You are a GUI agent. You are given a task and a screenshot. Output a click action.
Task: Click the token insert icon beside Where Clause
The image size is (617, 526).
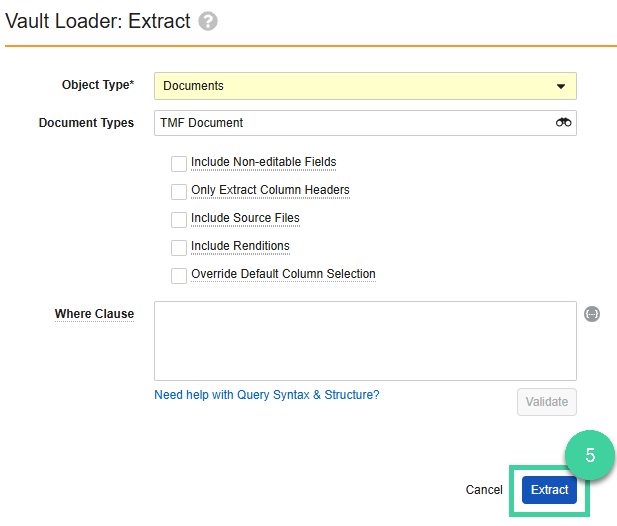click(591, 314)
